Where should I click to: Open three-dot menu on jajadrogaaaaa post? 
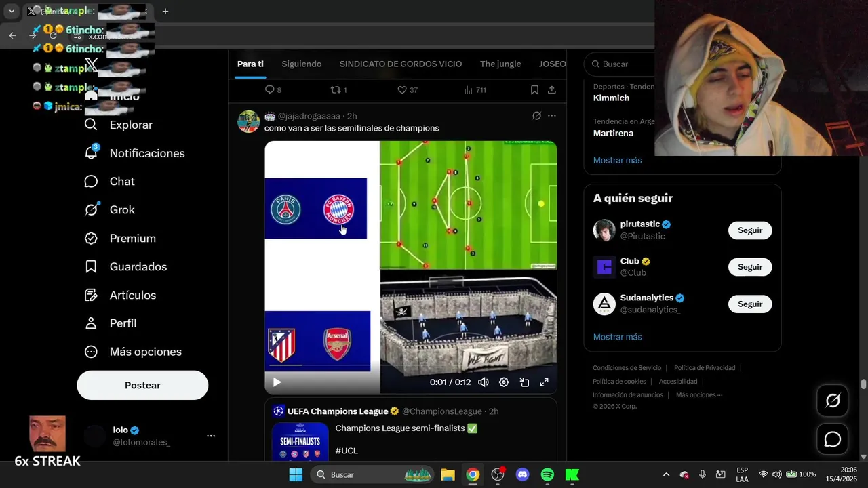pos(552,116)
